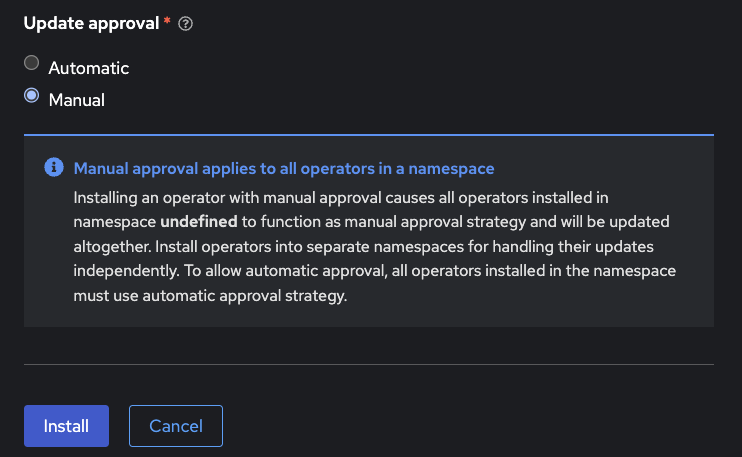
Task: Select the Manual radio button
Action: click(x=32, y=96)
